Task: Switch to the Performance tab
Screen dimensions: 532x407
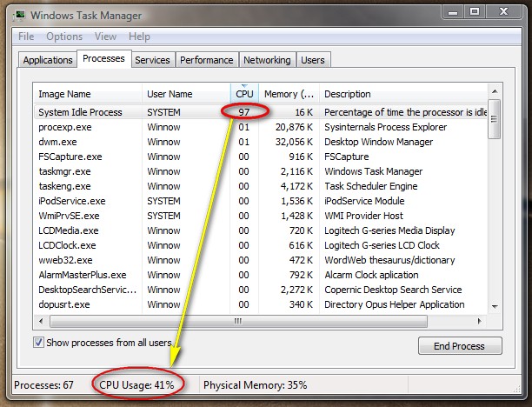Action: 207,60
